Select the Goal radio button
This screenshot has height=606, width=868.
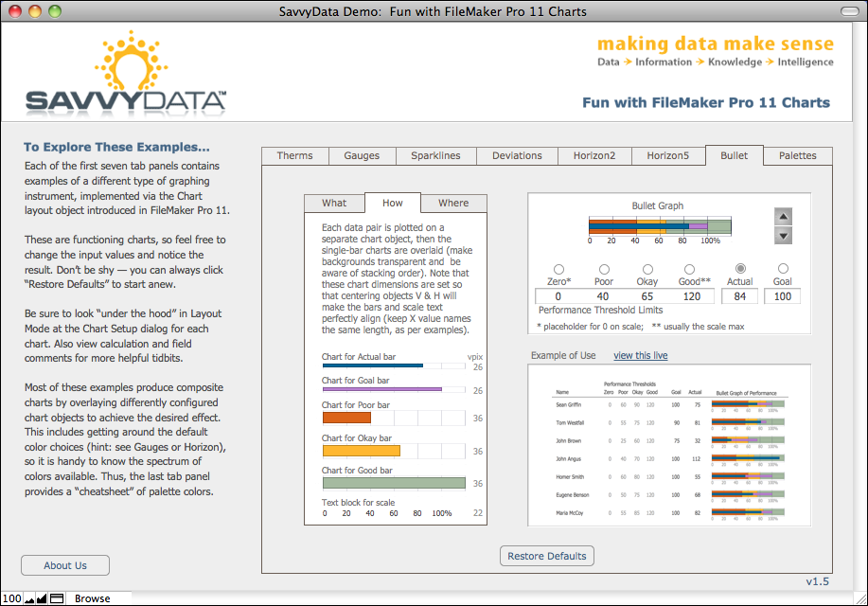783,268
